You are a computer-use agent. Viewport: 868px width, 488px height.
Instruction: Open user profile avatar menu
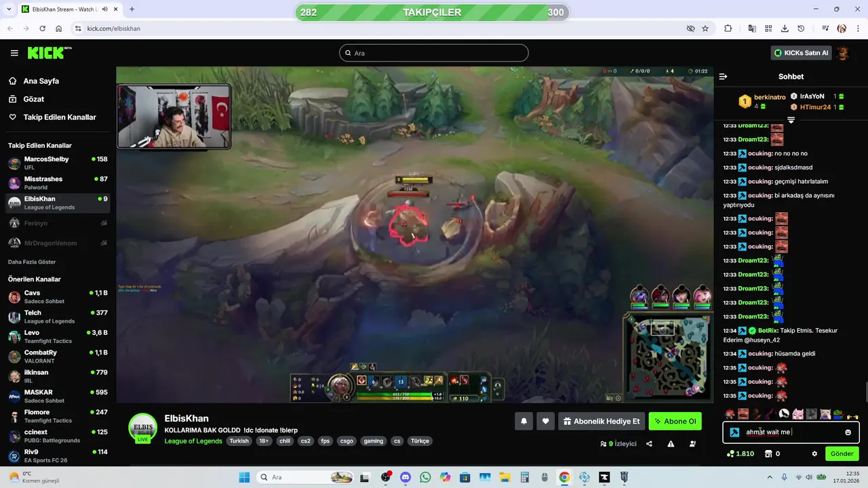click(843, 53)
